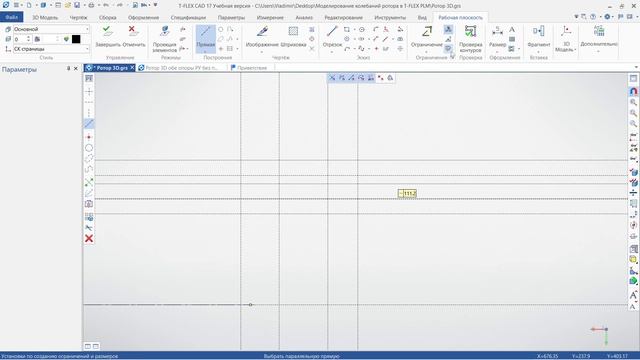Close the Параметры panel
This screenshot has width=640, height=360.
click(x=76, y=69)
